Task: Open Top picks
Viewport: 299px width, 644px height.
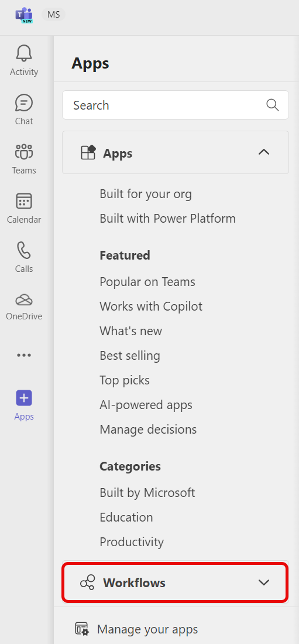Action: [125, 380]
